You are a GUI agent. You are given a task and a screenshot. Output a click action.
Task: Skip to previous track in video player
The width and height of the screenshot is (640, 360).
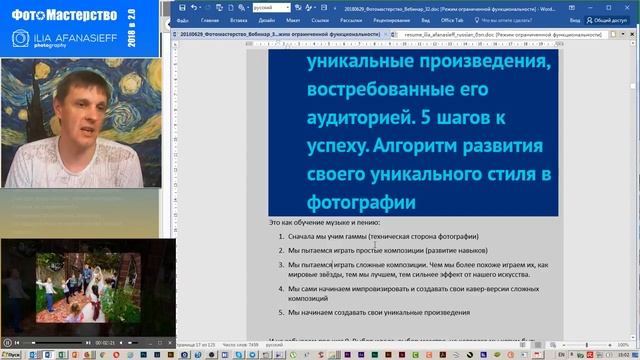(17, 343)
